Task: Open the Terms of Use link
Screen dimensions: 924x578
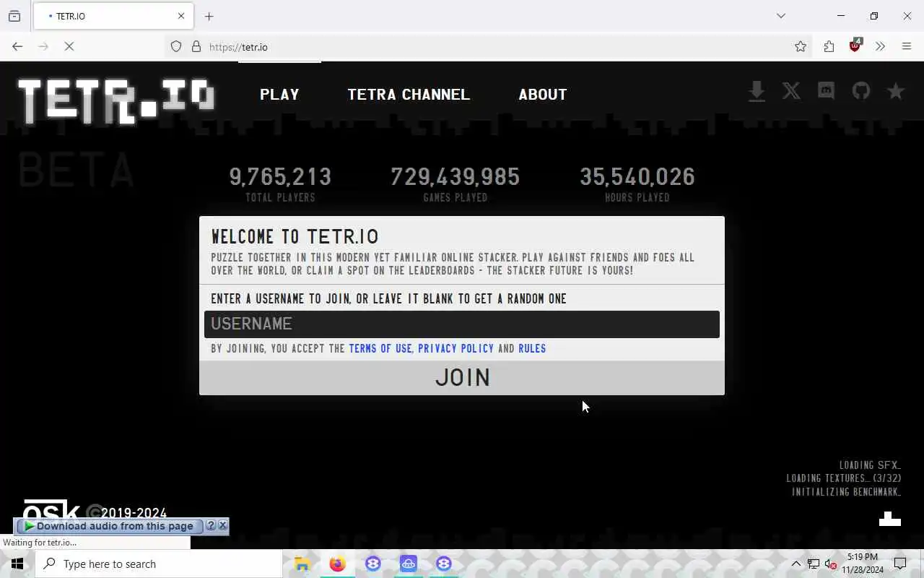Action: [x=380, y=348]
